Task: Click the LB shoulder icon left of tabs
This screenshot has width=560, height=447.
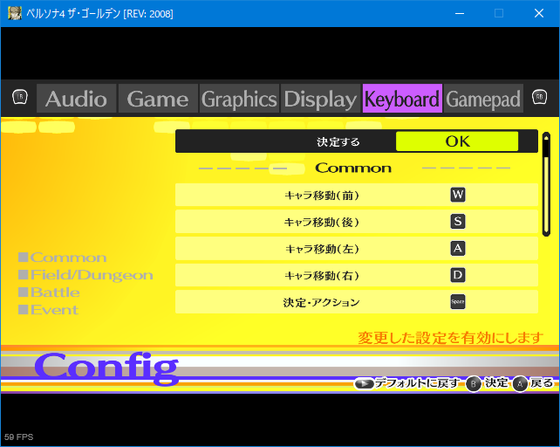Action: 20,97
